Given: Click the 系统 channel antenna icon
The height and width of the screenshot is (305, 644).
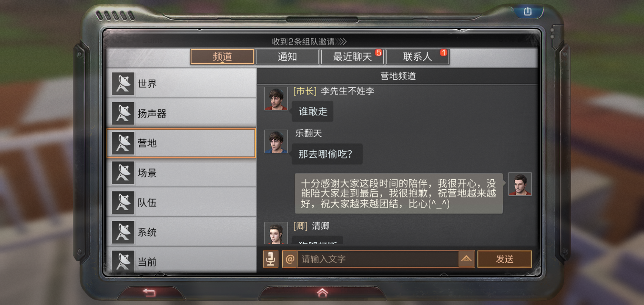Looking at the screenshot, I should coord(123,232).
